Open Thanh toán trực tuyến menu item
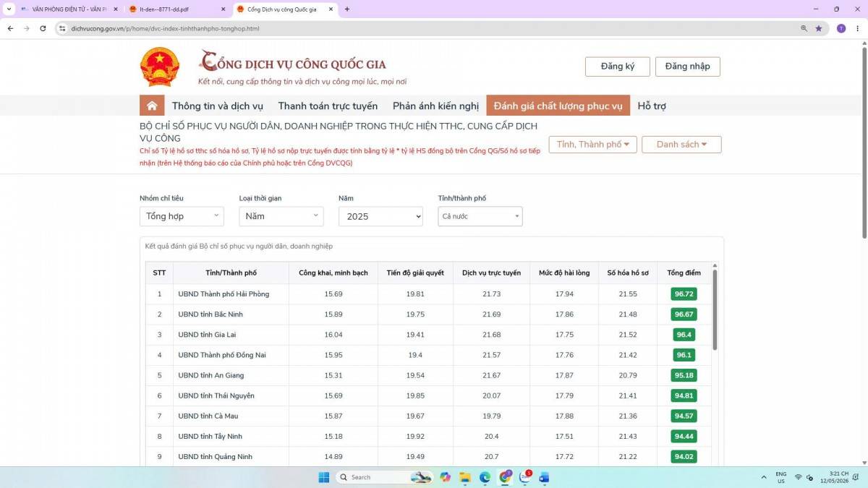Viewport: 868px width, 488px height. point(328,106)
